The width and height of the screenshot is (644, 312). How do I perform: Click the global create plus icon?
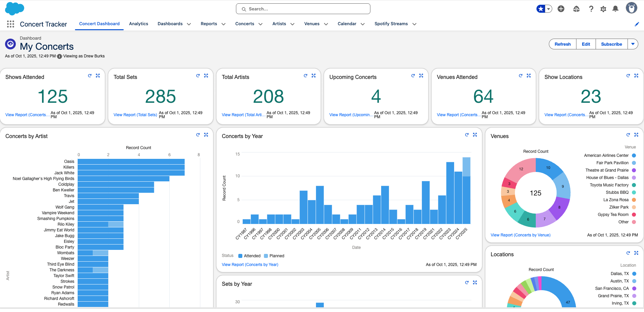point(561,9)
